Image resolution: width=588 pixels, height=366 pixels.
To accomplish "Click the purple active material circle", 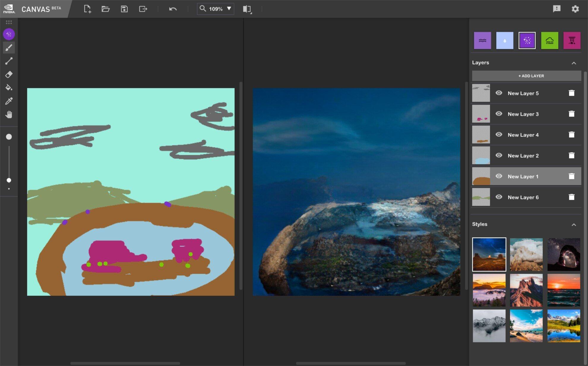I will tap(9, 34).
